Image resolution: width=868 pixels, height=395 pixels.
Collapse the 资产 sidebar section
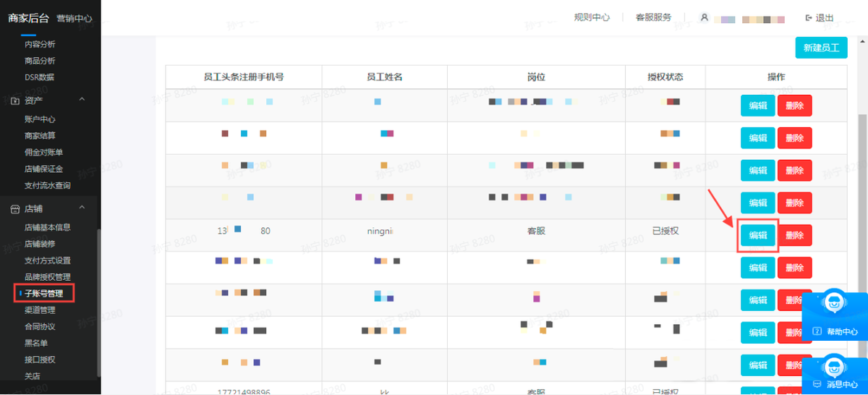pos(82,99)
